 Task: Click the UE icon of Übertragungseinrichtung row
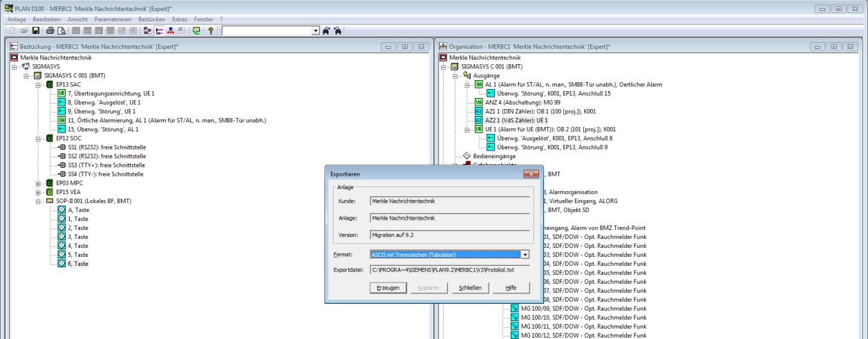[x=62, y=93]
